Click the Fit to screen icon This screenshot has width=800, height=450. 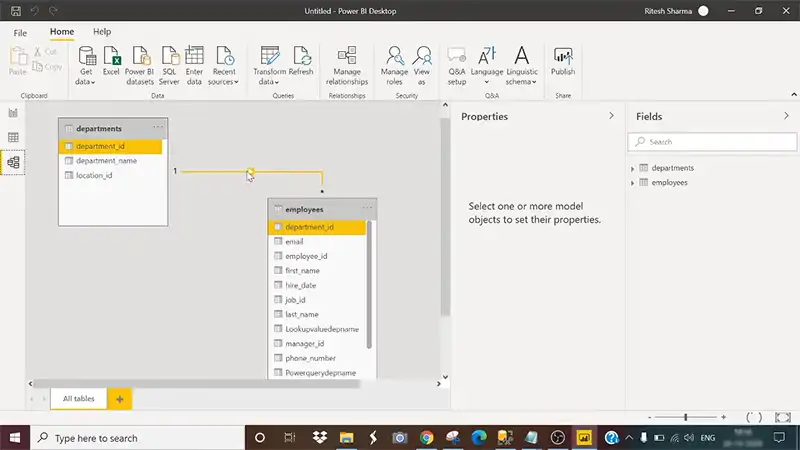coord(783,417)
